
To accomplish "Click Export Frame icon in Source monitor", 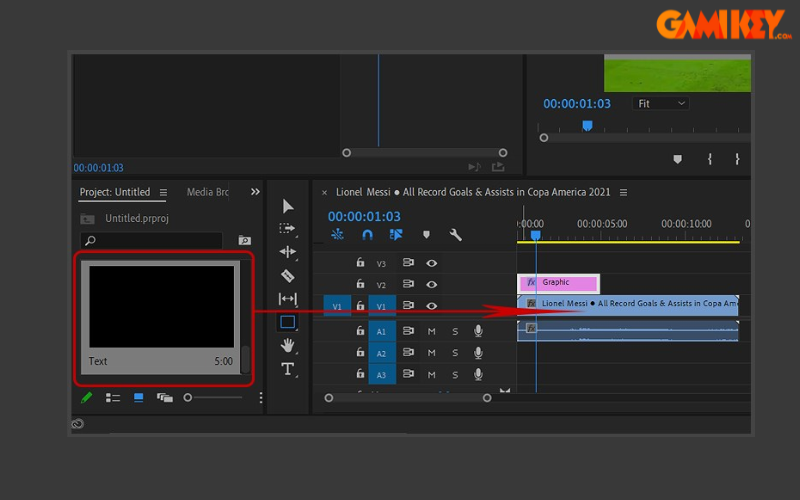I will tap(498, 167).
